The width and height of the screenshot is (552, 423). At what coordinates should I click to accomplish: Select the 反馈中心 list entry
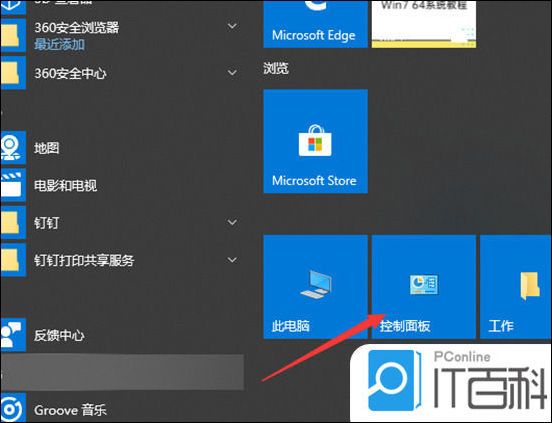pyautogui.click(x=122, y=335)
